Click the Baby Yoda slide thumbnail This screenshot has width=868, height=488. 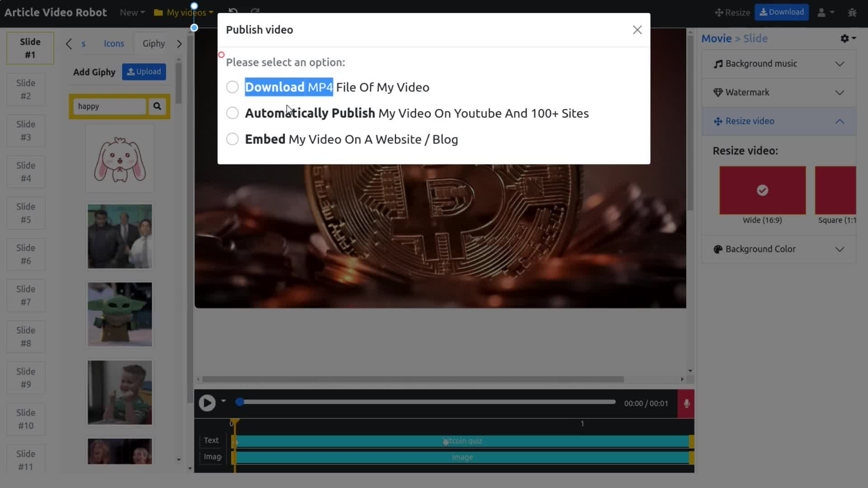(119, 314)
